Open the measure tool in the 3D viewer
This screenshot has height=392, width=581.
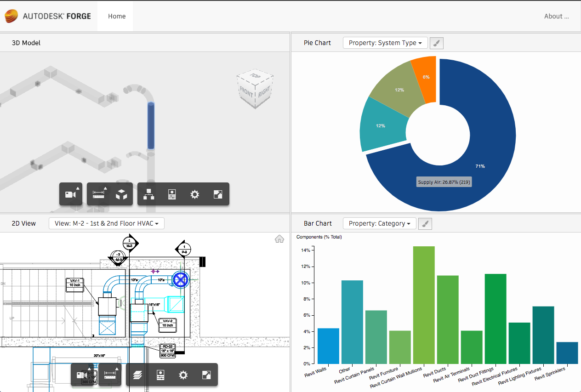click(98, 194)
